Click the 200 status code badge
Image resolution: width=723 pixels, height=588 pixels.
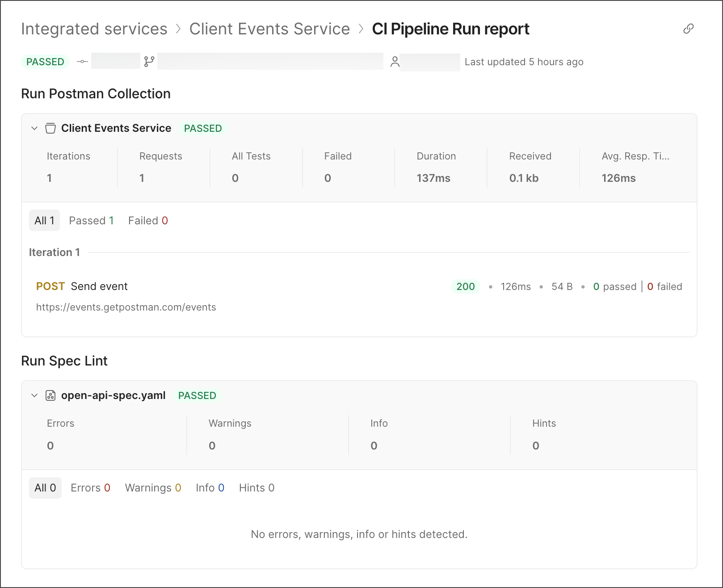466,286
